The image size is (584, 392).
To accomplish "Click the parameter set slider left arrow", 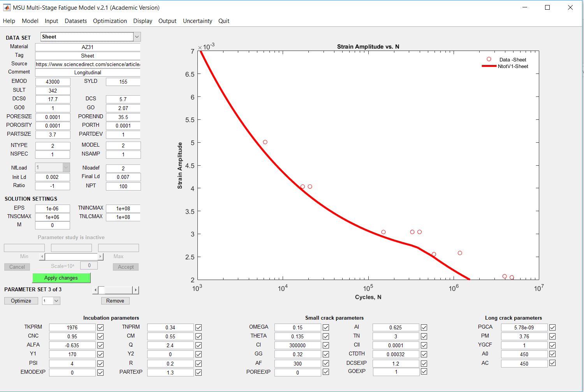I will 95,290.
